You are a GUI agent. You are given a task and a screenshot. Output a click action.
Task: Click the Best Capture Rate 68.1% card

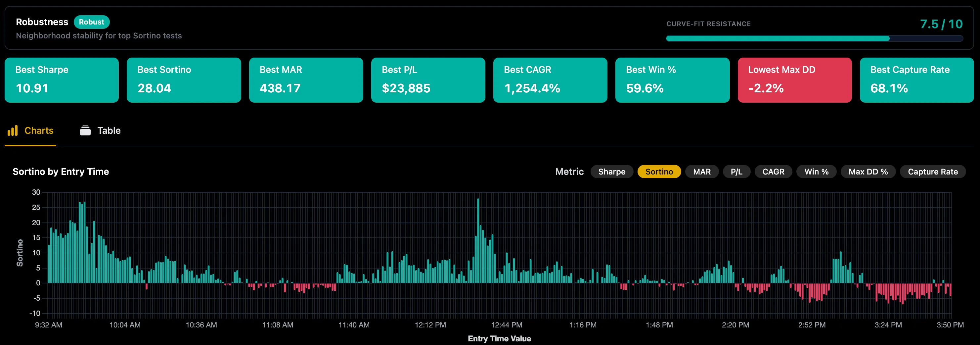(x=917, y=80)
